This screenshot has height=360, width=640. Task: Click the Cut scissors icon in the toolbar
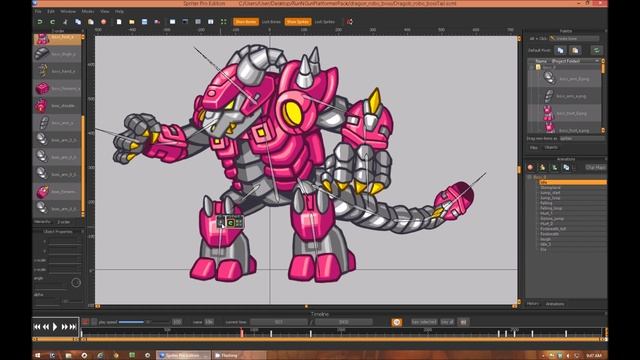click(x=65, y=22)
